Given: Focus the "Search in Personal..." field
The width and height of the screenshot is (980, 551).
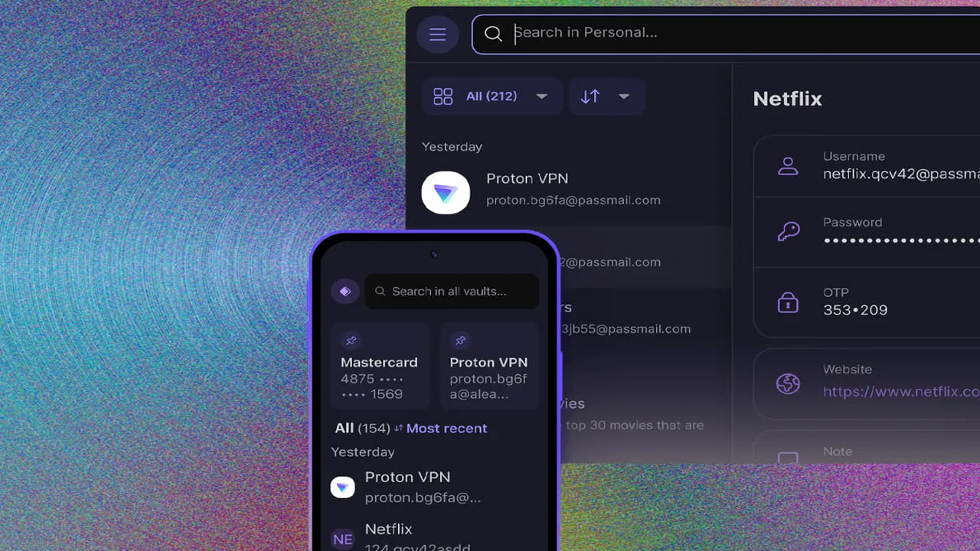Looking at the screenshot, I should 726,34.
